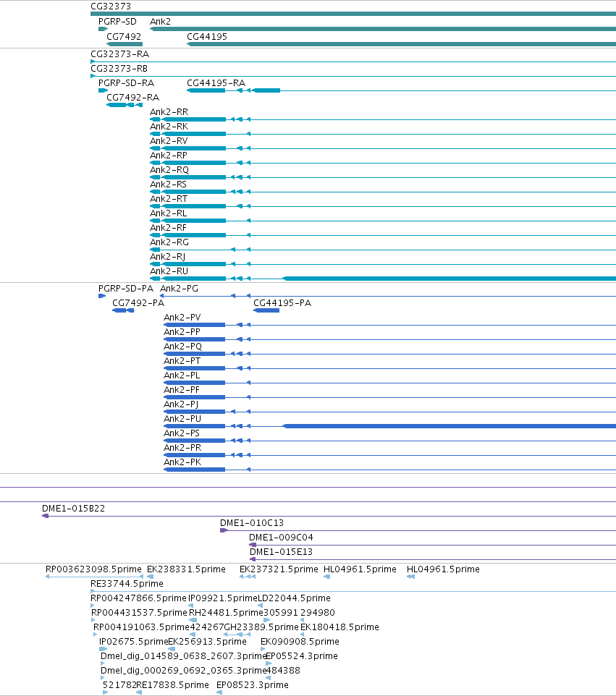
Task: Click the CG32373 gene label
Action: [111, 7]
